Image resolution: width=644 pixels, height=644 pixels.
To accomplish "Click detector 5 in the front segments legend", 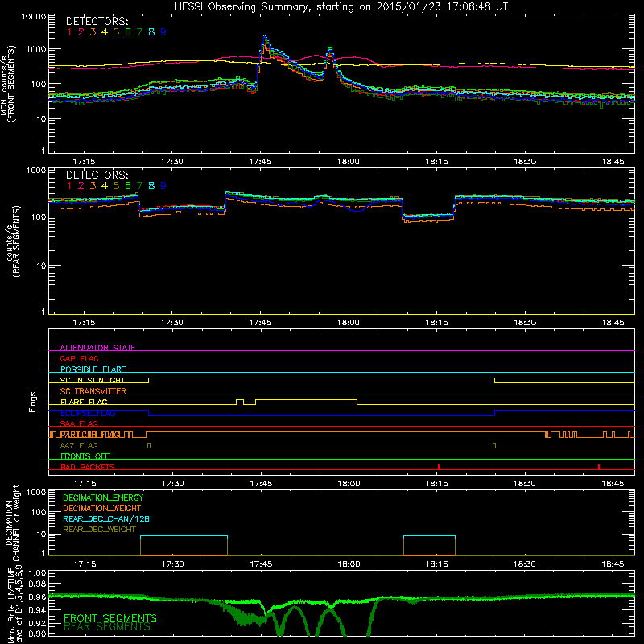I will [116, 32].
